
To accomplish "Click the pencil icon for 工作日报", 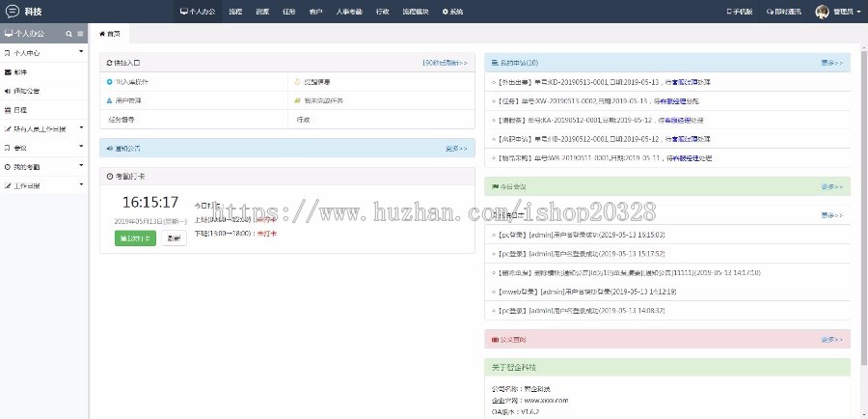I will [8, 185].
